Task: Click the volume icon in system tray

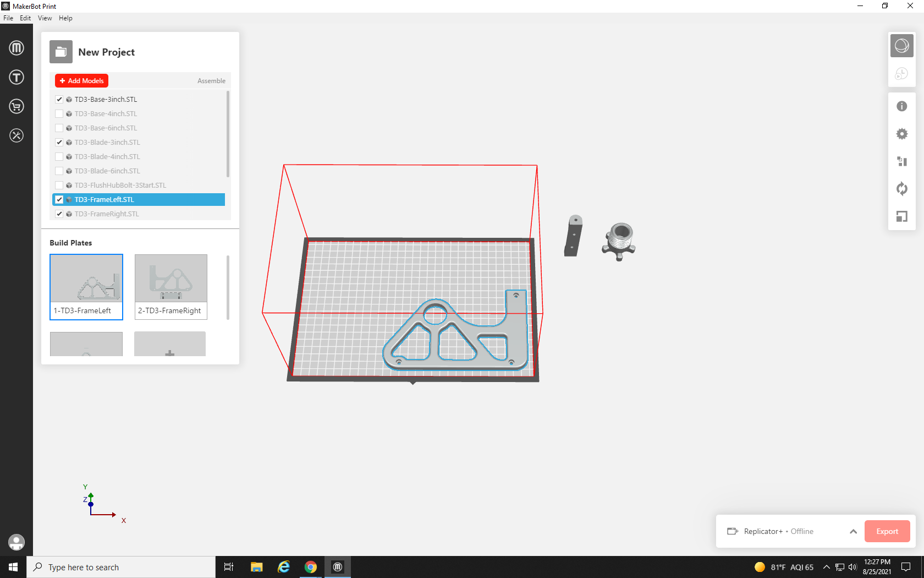Action: (853, 567)
